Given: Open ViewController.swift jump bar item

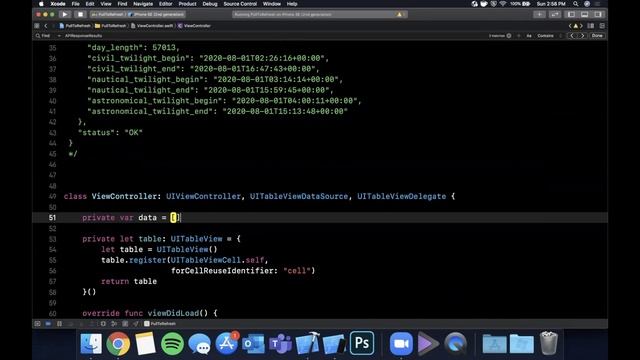Looking at the screenshot, I should (152, 26).
